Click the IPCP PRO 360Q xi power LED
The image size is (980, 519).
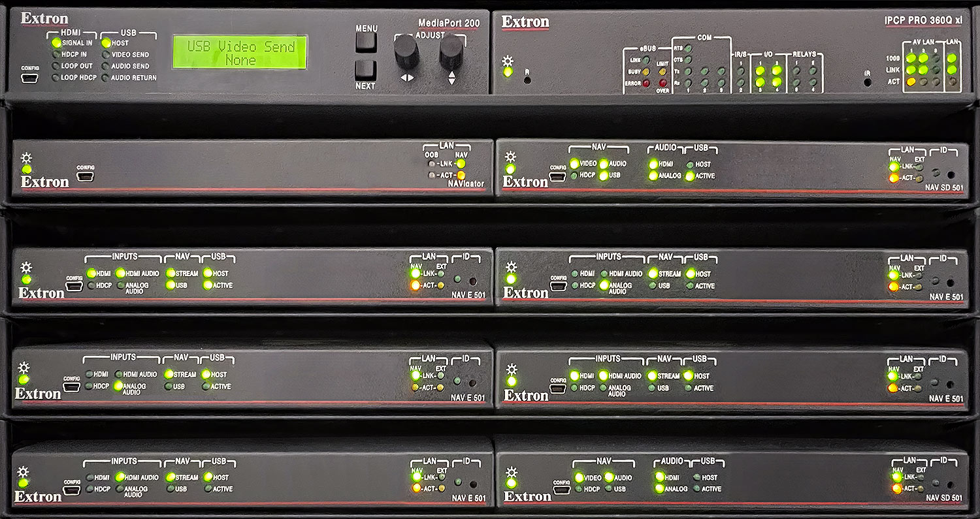pyautogui.click(x=508, y=71)
